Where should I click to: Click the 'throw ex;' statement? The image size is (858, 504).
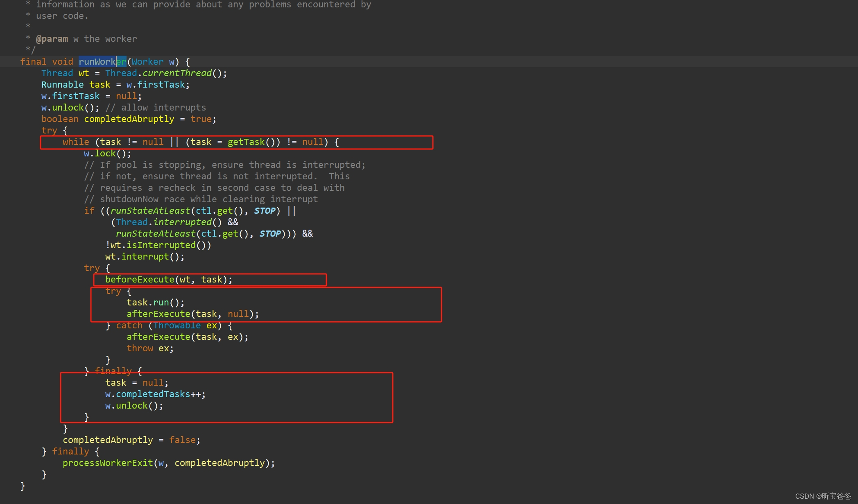tap(150, 348)
